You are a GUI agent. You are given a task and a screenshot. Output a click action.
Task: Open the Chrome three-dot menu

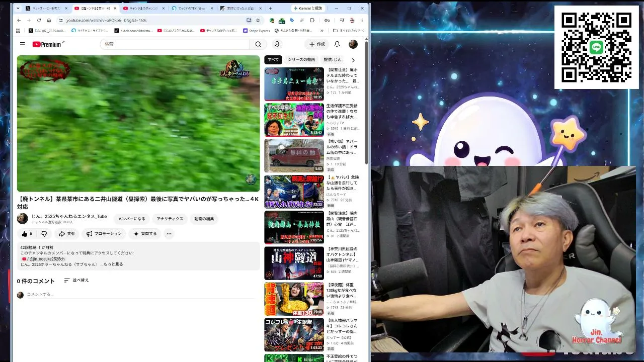[362, 20]
